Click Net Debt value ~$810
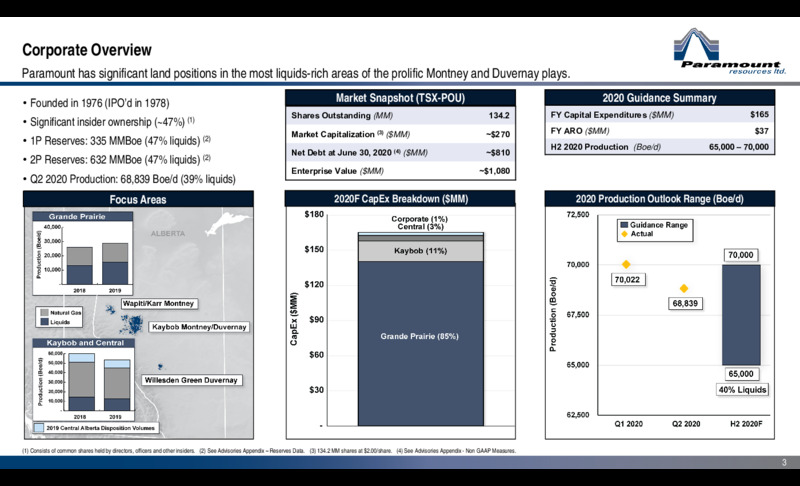 497,152
